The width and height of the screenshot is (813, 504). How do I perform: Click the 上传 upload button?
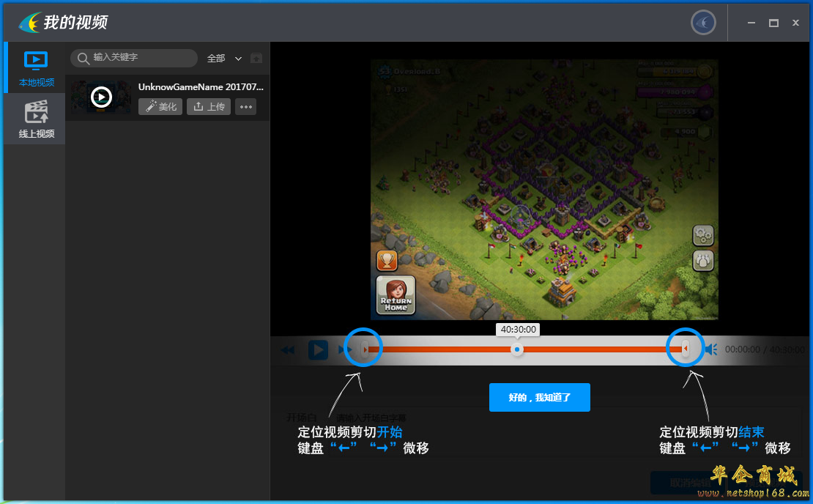[209, 107]
